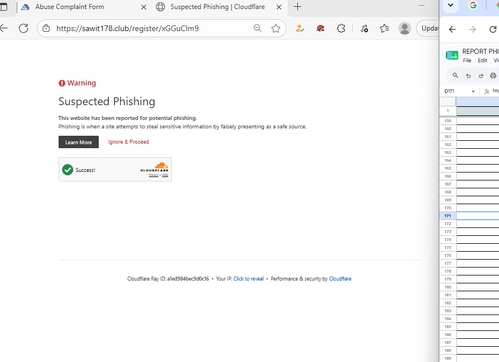Screen dimensions: 499x362
Task: Click the 'Click to reveal' IP link
Action: (x=248, y=279)
